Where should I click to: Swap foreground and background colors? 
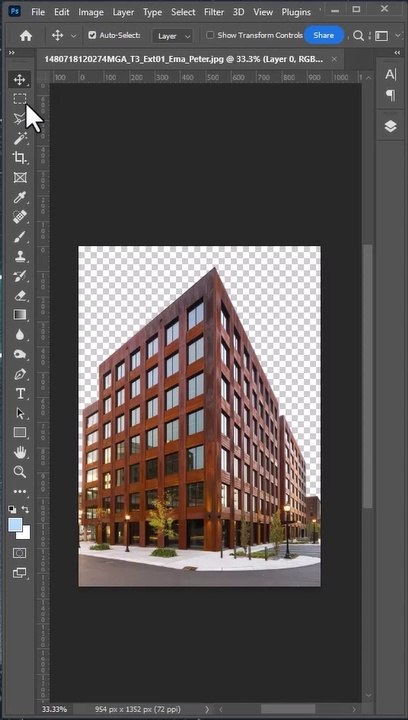coord(26,509)
